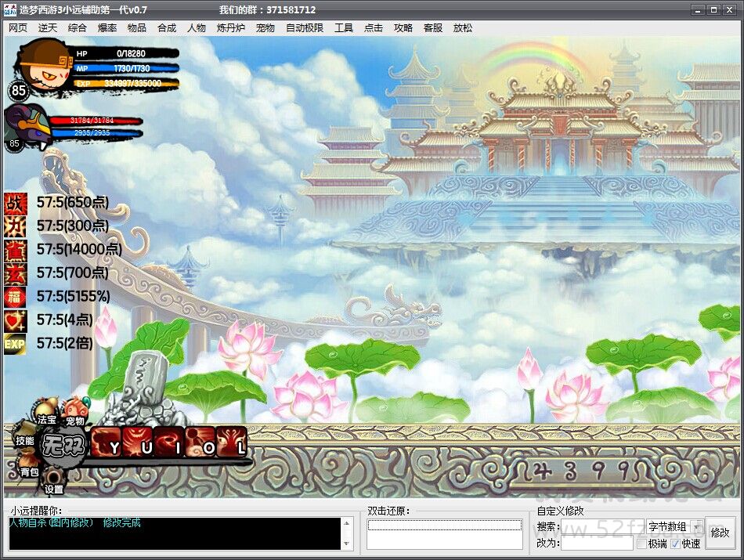Open the 炼丹炉 menu
744x560 pixels.
click(231, 27)
